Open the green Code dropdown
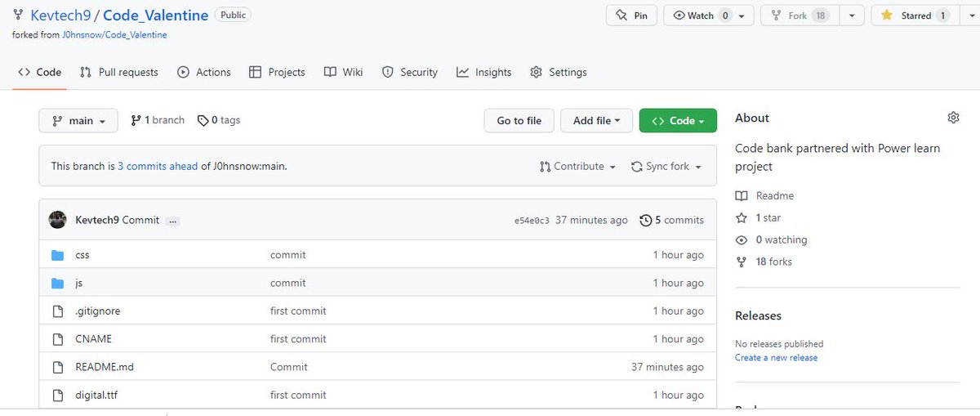 tap(678, 120)
